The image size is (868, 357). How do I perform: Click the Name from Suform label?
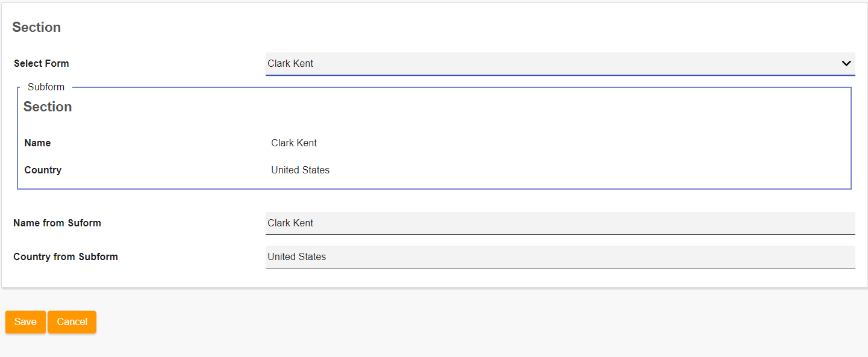point(57,223)
